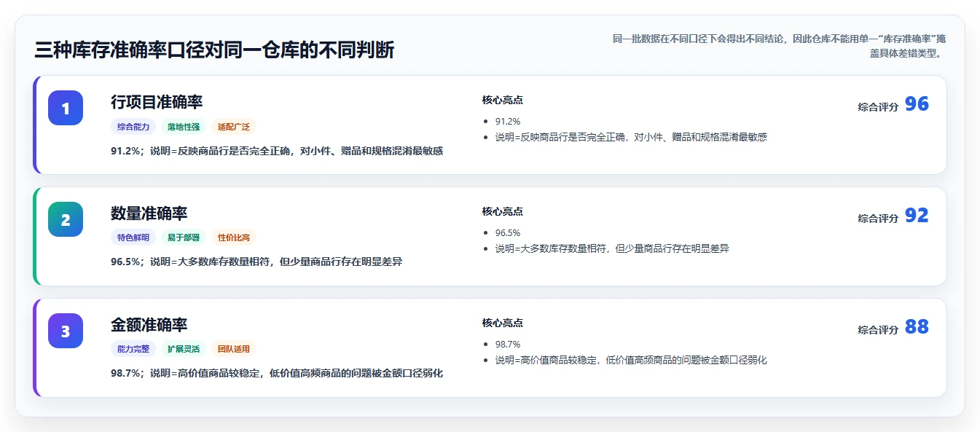The image size is (980, 432).
Task: Click the 能力完整 tag
Action: pos(133,349)
